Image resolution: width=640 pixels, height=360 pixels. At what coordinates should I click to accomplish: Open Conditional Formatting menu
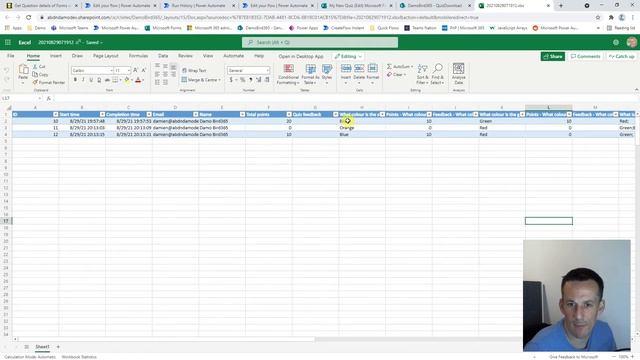tap(288, 75)
